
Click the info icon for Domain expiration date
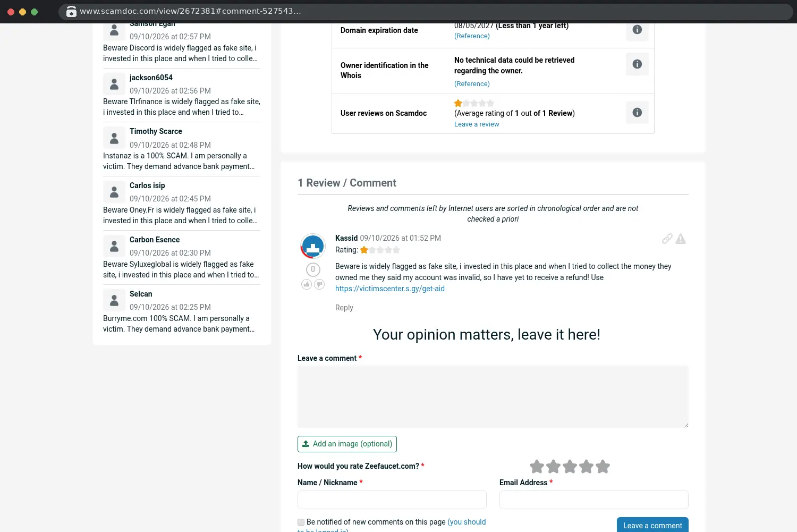click(x=637, y=30)
